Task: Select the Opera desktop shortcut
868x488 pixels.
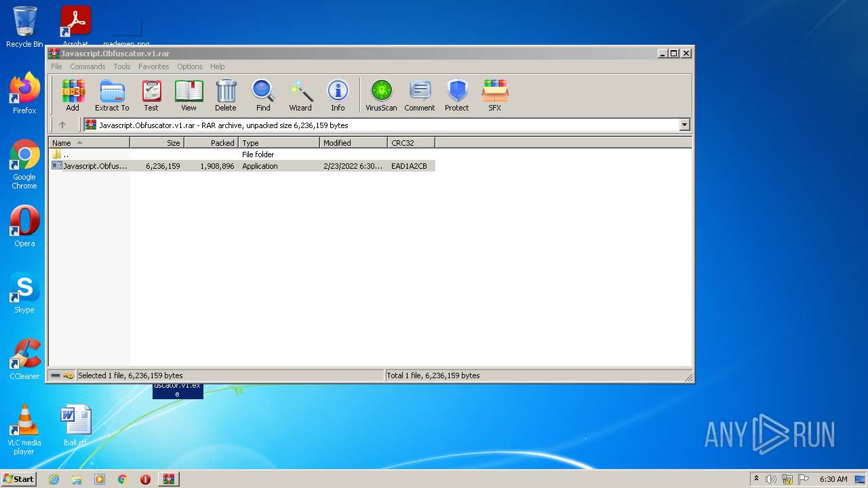Action: [24, 226]
